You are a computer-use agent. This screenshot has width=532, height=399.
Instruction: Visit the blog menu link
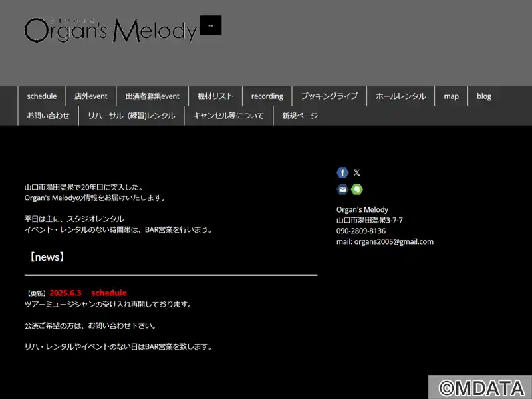click(484, 96)
